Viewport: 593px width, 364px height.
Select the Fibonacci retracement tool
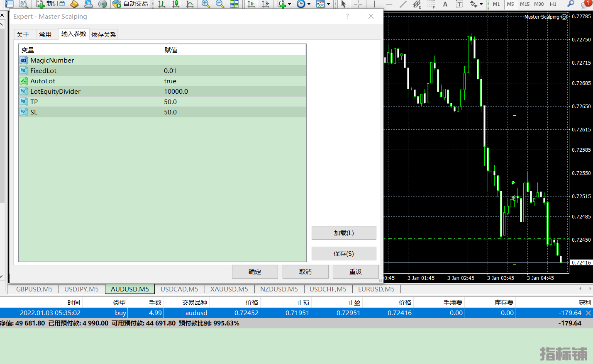431,4
